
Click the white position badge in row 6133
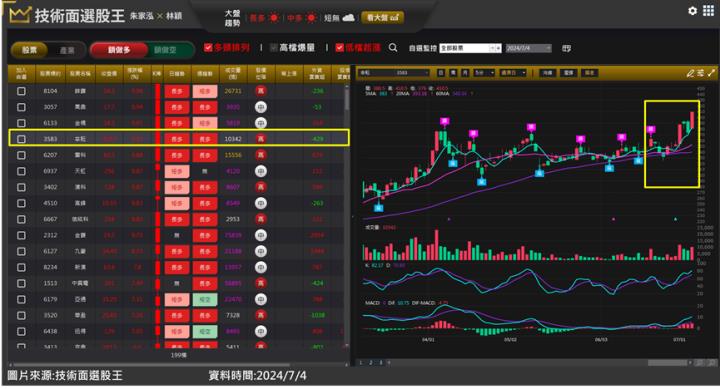260,123
